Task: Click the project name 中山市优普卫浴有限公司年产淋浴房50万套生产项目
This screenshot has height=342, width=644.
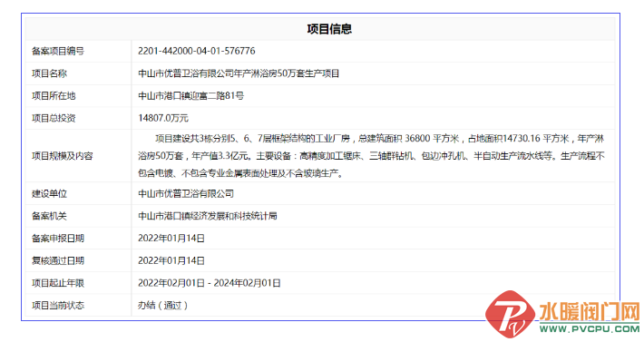Action: (239, 73)
